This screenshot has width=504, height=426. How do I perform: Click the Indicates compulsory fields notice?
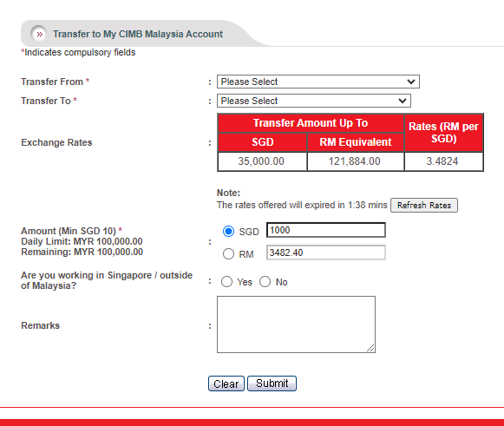point(78,52)
